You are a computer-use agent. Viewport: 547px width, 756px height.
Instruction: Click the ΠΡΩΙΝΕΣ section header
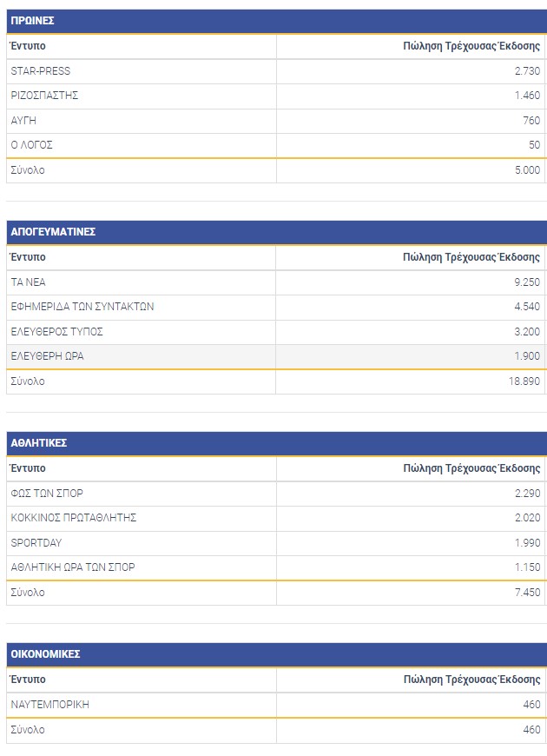click(32, 21)
